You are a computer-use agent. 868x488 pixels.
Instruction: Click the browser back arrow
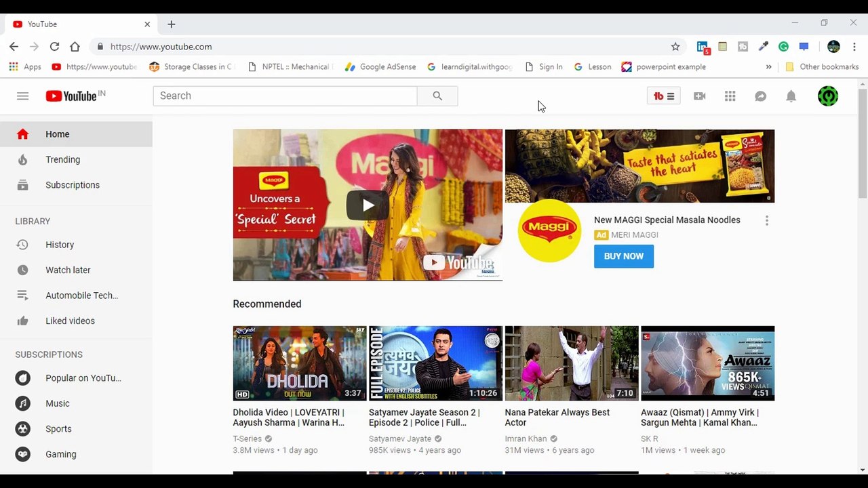[14, 47]
